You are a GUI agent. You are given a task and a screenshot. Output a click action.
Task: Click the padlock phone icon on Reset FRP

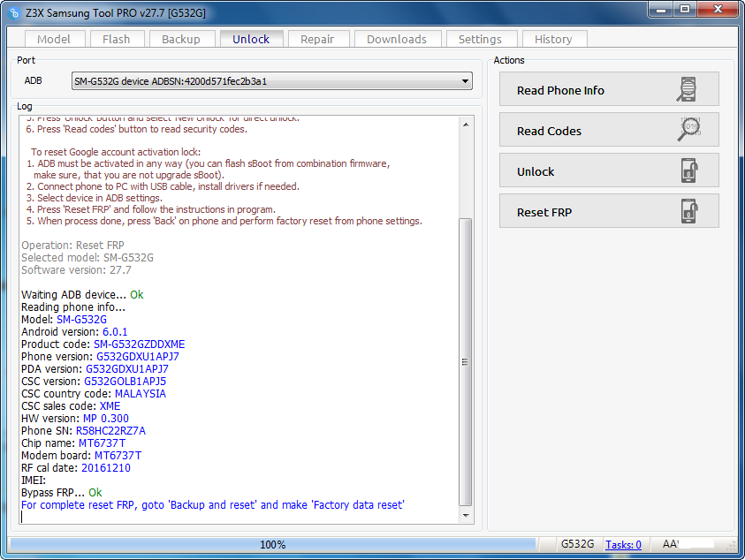[x=689, y=211]
